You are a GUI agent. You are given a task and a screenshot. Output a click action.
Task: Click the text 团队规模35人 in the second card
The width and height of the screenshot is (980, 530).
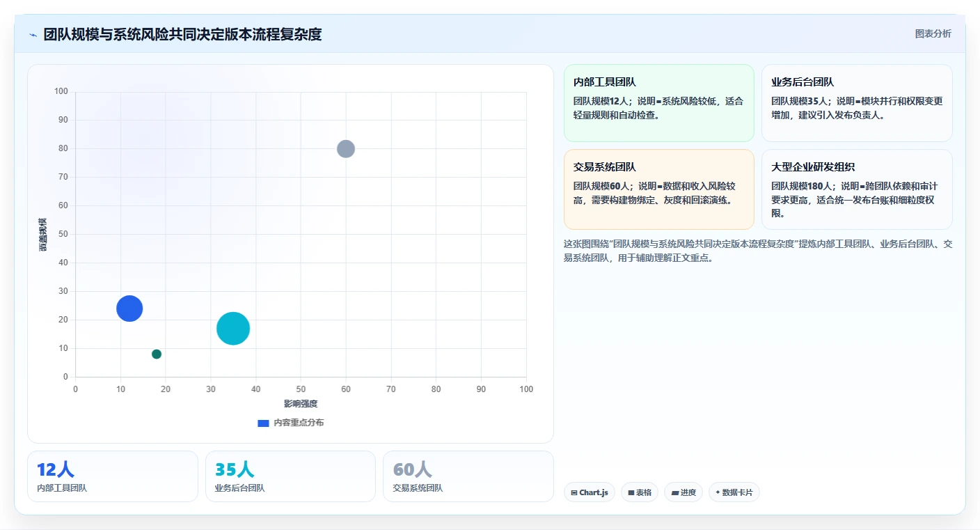pos(798,101)
